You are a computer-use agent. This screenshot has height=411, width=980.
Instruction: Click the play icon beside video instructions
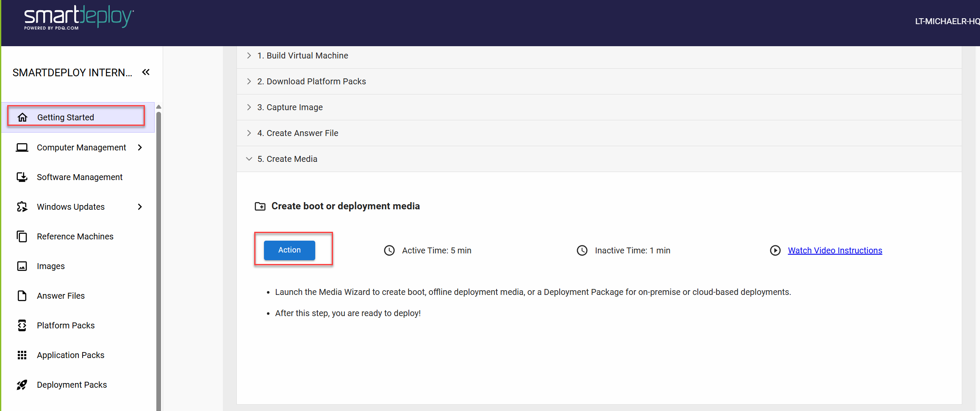pyautogui.click(x=775, y=250)
